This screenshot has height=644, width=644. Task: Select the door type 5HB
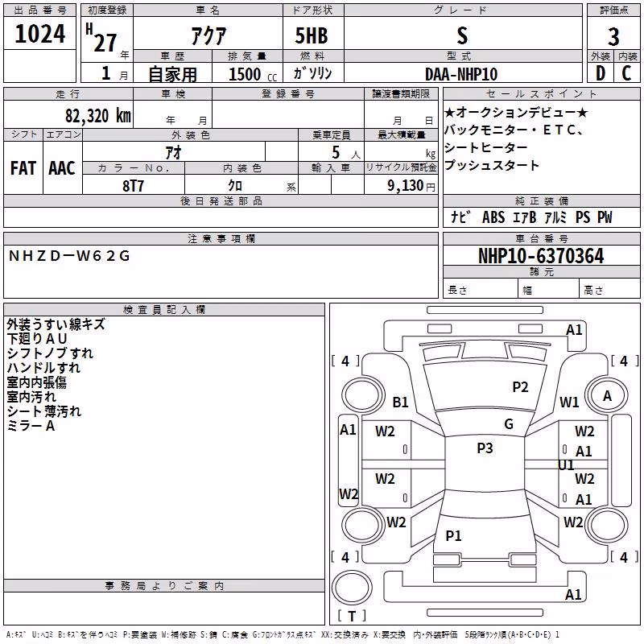click(312, 35)
